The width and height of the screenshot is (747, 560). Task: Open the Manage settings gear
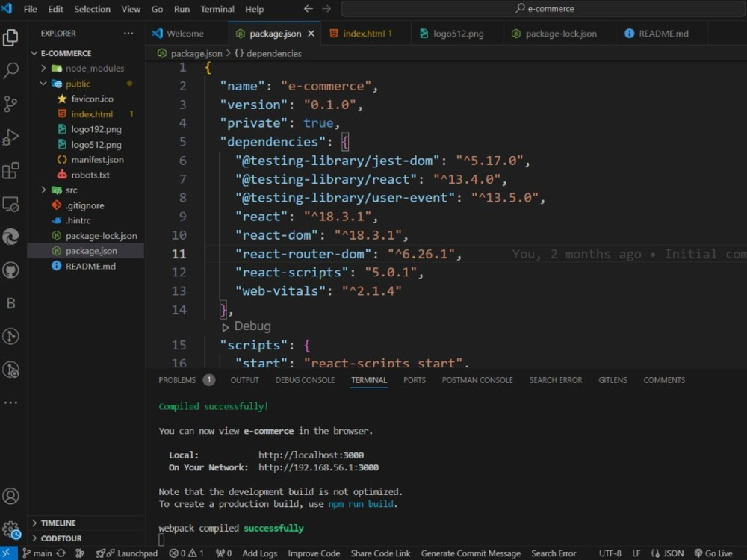10,529
